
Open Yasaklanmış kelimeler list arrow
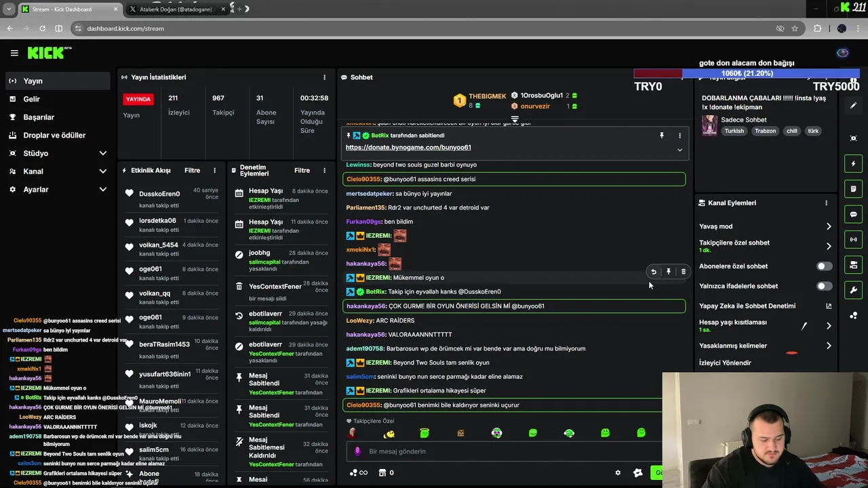[828, 346]
